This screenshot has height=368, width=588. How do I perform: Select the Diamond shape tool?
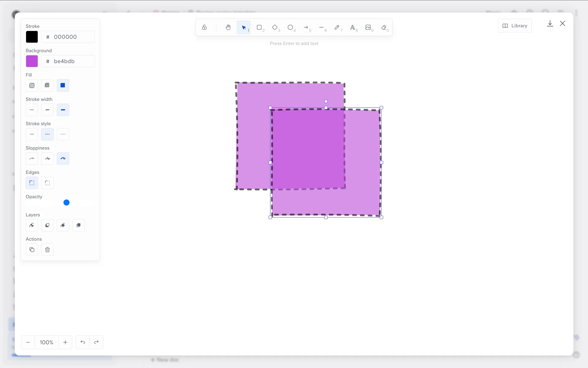pyautogui.click(x=275, y=28)
